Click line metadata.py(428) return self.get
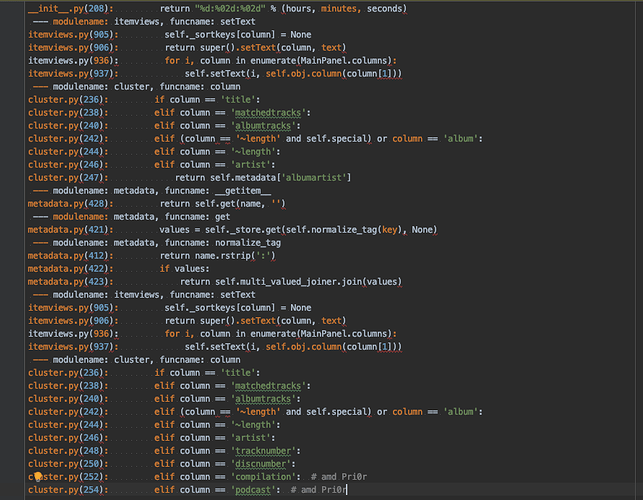The width and height of the screenshot is (643, 500). point(157,204)
